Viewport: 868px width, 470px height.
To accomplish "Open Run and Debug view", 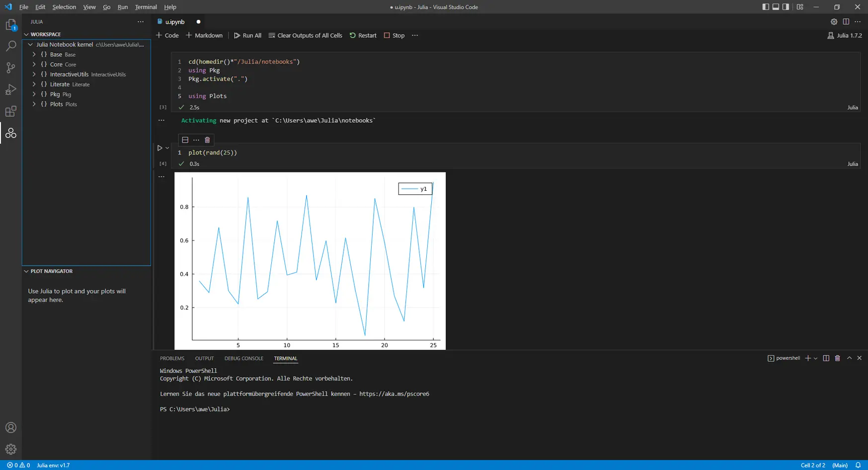I will point(11,90).
